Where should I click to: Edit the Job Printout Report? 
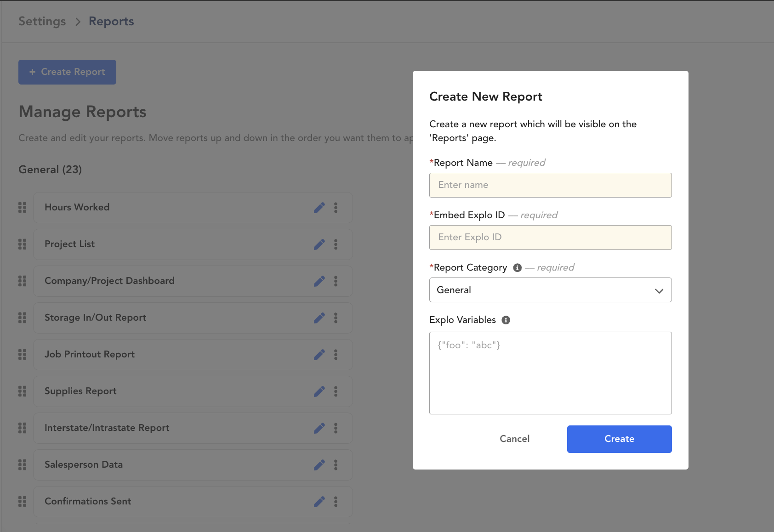point(319,355)
